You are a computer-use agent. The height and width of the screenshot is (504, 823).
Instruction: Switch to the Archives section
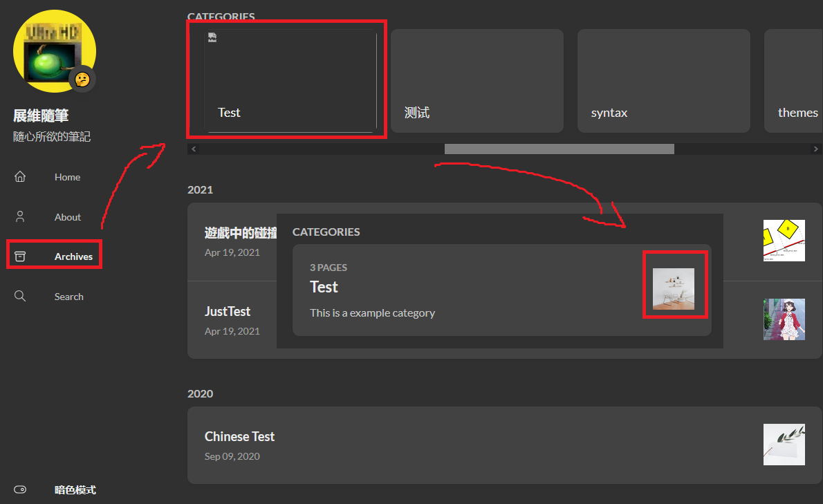point(73,256)
